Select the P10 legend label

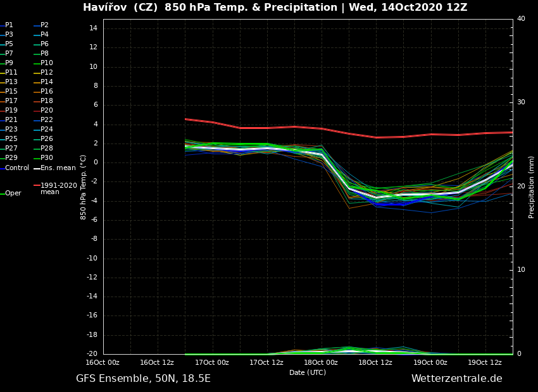(47, 63)
